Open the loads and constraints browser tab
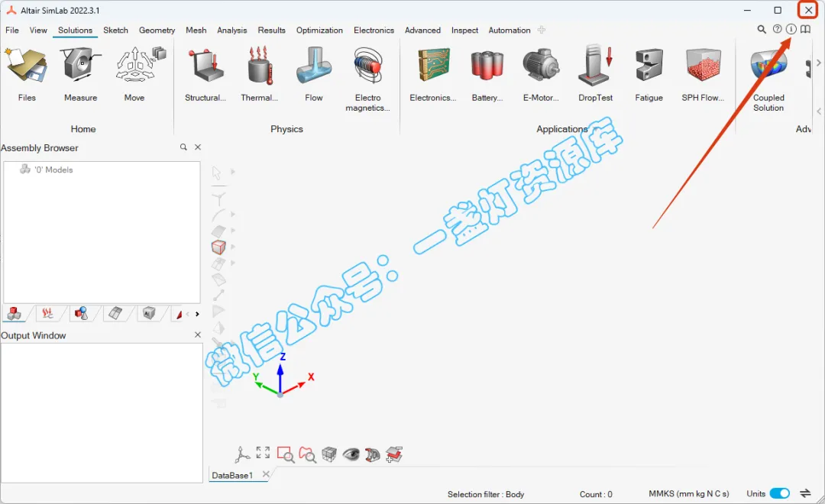The image size is (825, 504). 47,314
